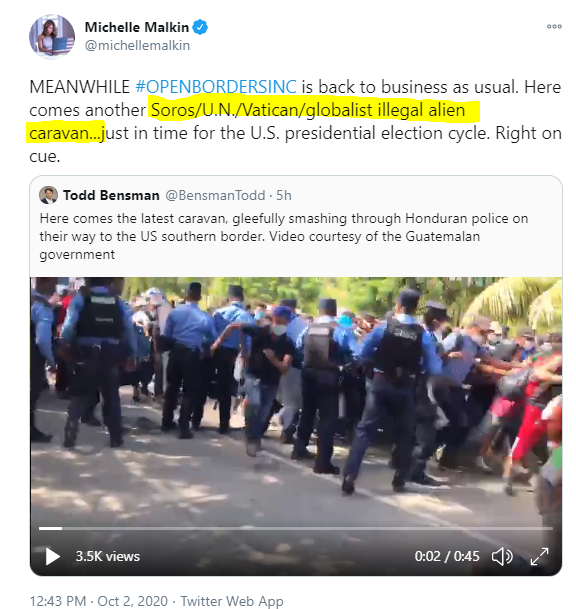Screen dimensions: 576x609
Task: Click the 3.5K views counter
Action: pos(108,556)
